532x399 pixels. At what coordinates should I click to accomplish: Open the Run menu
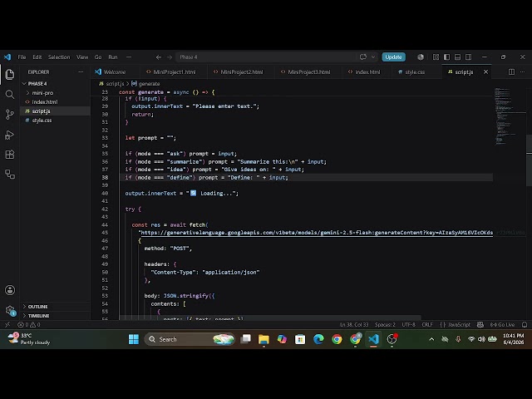(113, 57)
